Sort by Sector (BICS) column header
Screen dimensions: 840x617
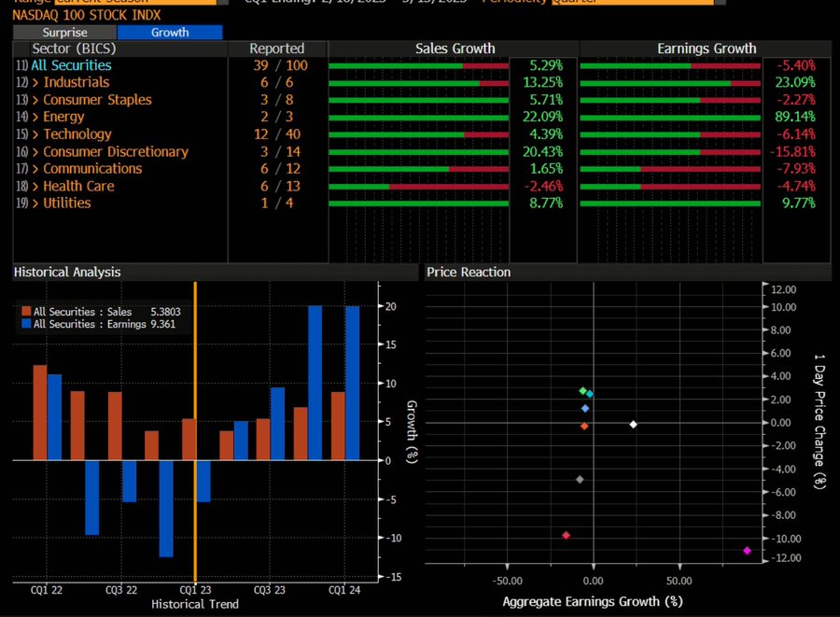point(74,49)
